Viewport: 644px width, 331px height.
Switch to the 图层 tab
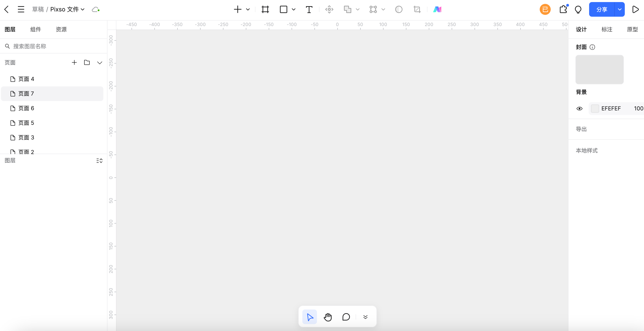[x=10, y=29]
